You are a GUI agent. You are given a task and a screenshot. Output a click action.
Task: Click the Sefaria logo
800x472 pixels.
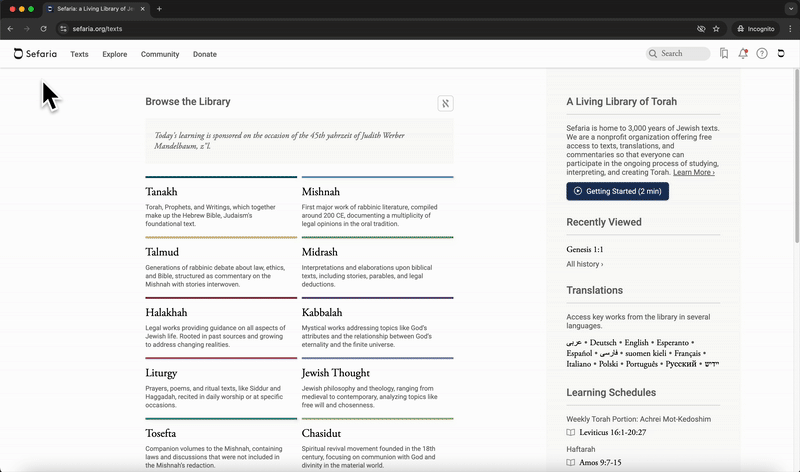pyautogui.click(x=37, y=54)
